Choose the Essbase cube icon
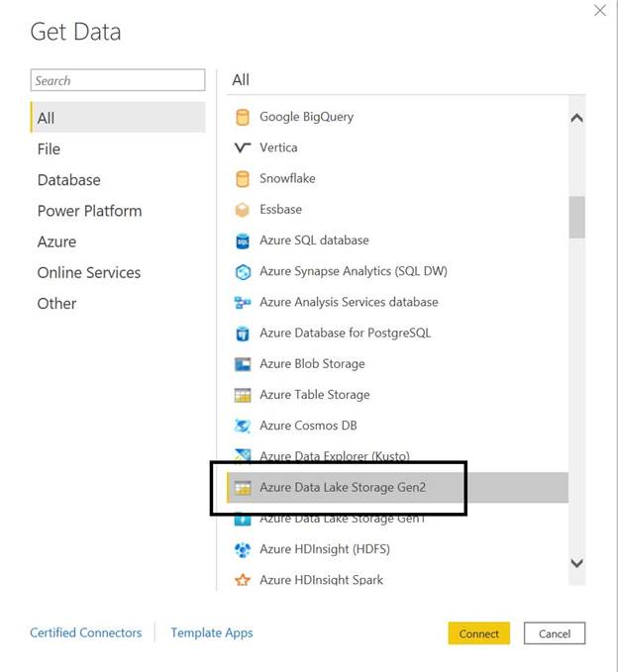This screenshot has height=672, width=618. 243,210
